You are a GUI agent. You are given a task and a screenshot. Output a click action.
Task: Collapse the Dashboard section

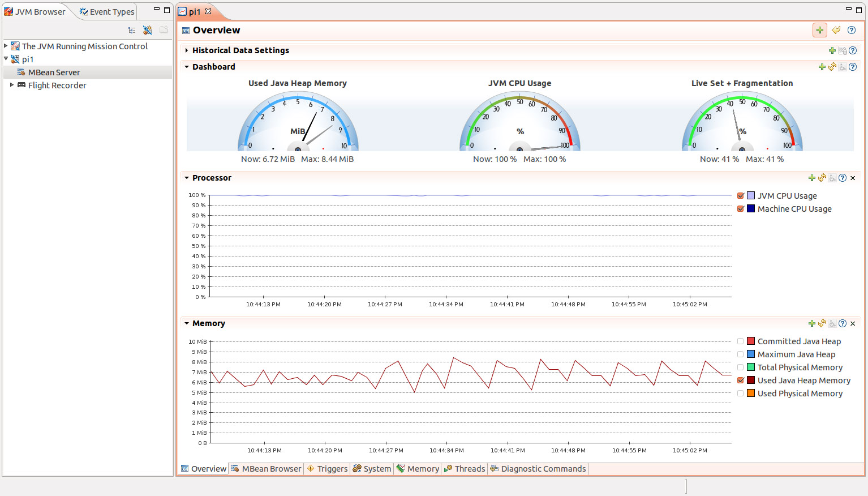point(187,67)
